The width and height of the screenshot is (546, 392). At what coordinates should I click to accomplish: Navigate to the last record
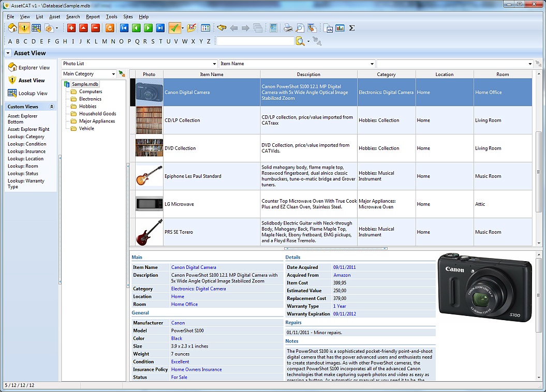click(x=159, y=27)
